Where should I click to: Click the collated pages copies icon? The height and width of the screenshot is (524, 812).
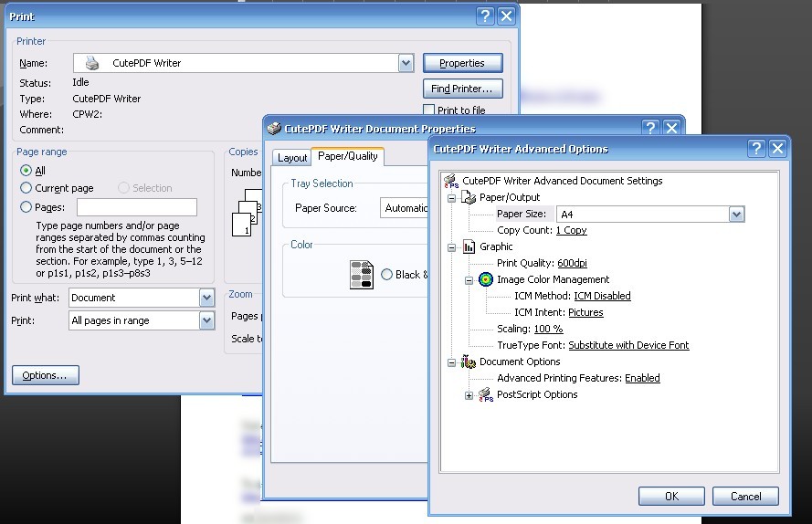click(x=247, y=213)
